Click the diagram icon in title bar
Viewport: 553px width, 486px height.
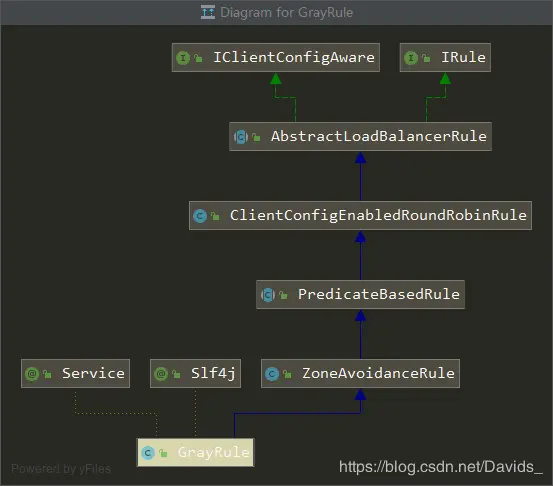pyautogui.click(x=208, y=12)
